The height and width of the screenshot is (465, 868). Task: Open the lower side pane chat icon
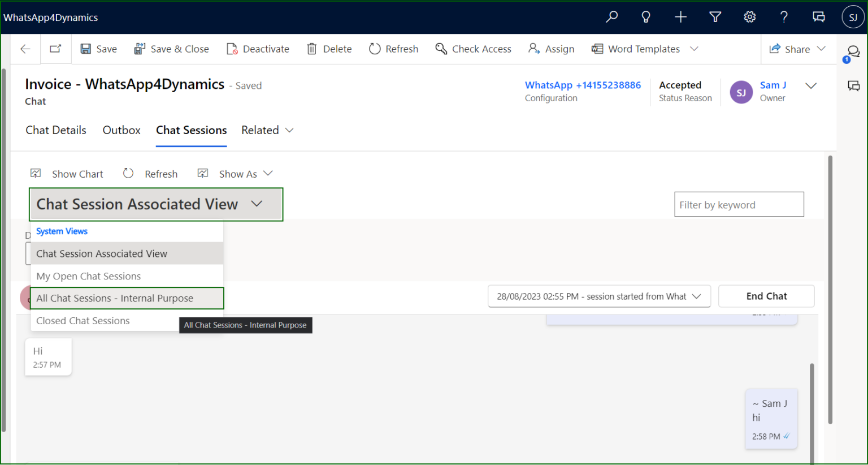coord(854,86)
